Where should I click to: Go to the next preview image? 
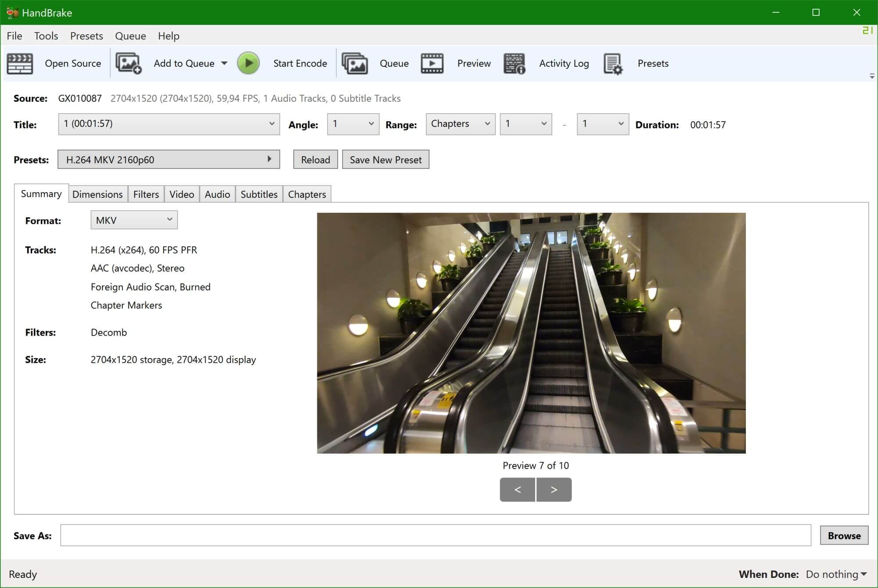(x=554, y=490)
